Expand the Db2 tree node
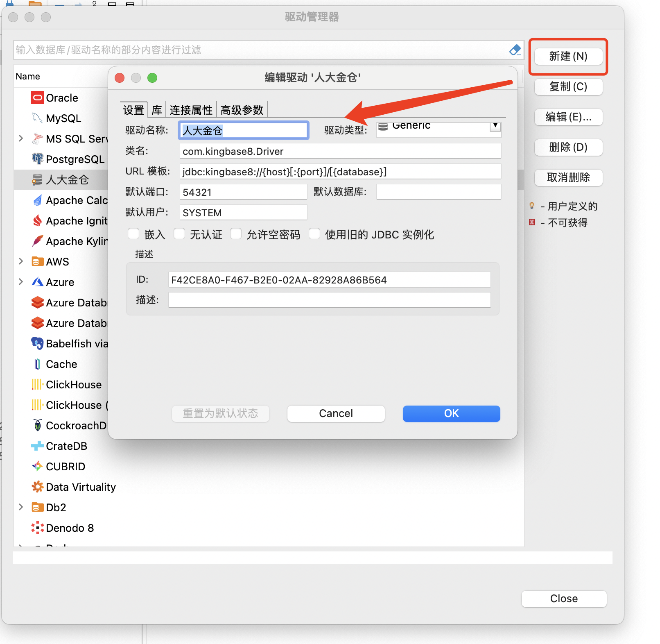 coord(21,507)
